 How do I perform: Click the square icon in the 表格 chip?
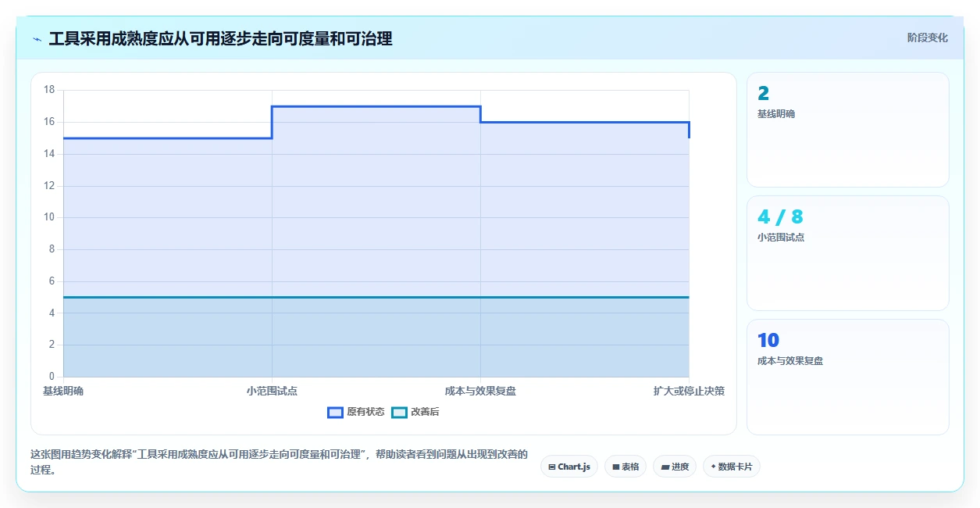[616, 467]
